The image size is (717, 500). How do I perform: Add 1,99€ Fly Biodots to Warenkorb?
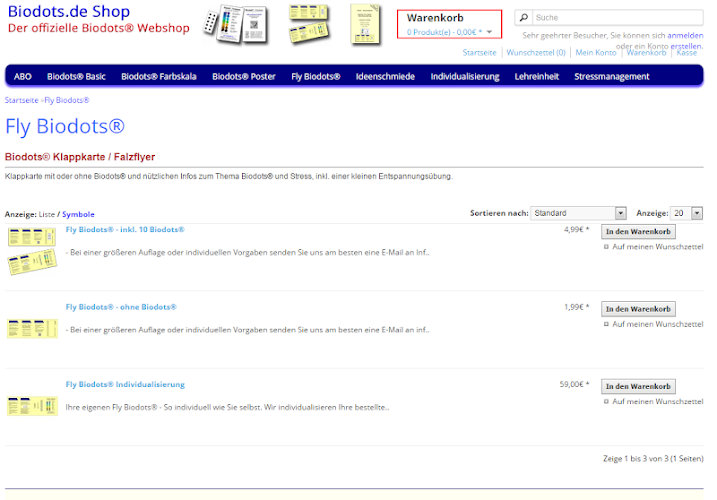click(x=638, y=309)
